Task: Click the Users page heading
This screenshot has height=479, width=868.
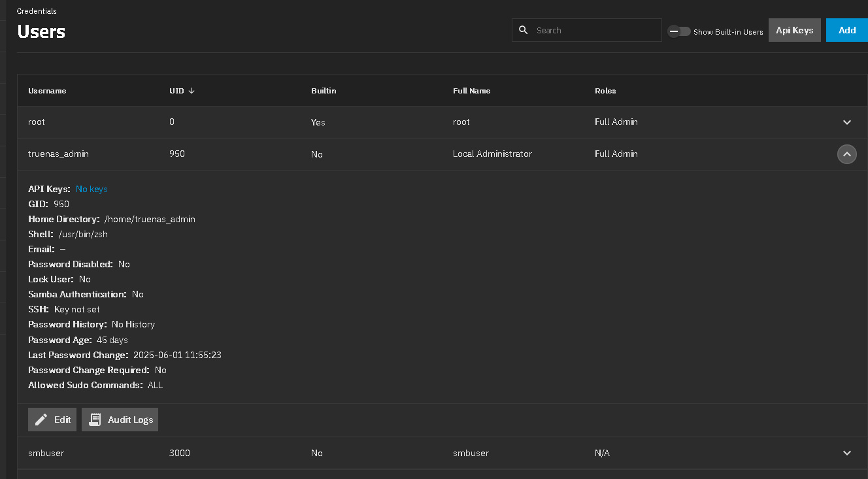Action: click(41, 31)
